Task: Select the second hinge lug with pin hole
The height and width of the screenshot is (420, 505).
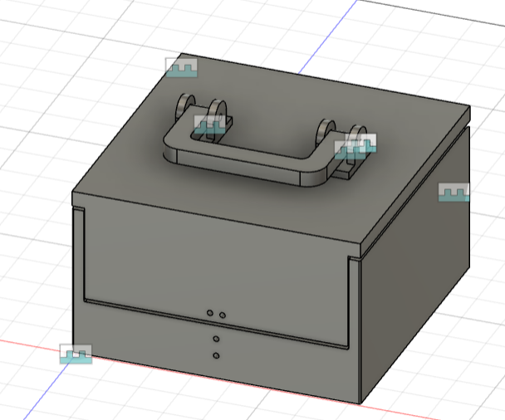Action: point(218,113)
